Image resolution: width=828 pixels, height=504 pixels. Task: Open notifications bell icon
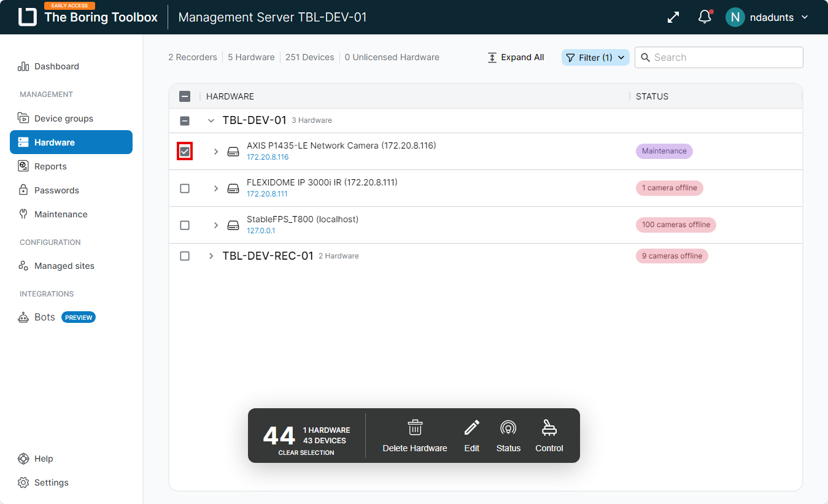click(705, 17)
